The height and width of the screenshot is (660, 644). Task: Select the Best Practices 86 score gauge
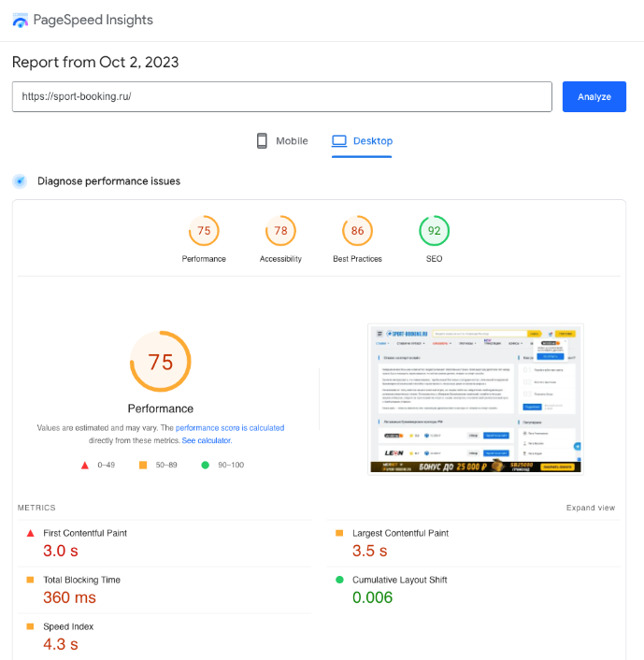(x=357, y=231)
